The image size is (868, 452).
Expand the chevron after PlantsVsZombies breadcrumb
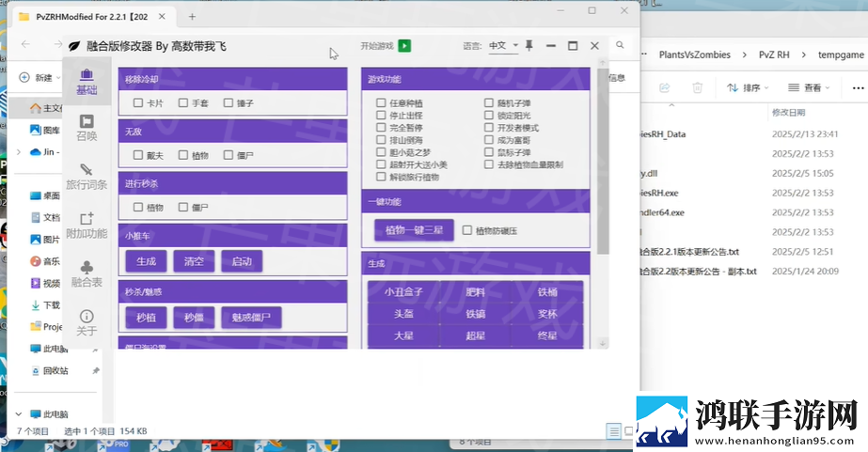pyautogui.click(x=744, y=55)
